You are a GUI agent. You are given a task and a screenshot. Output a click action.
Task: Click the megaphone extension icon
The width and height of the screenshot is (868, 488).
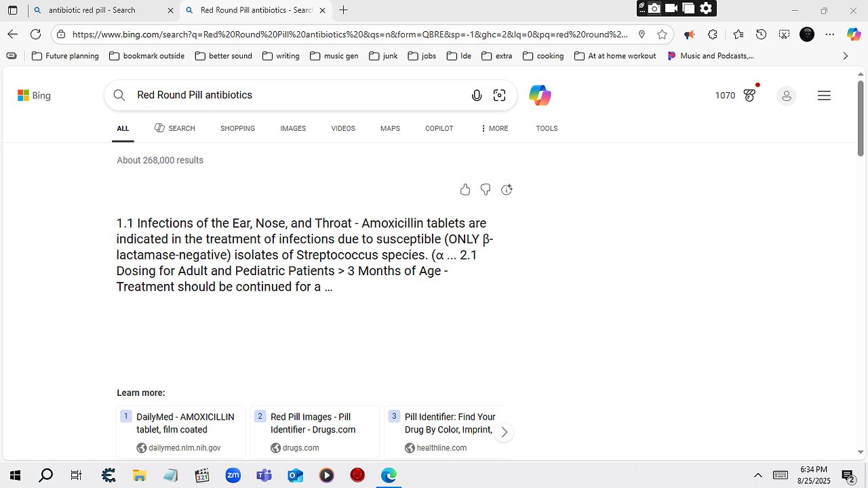point(689,35)
